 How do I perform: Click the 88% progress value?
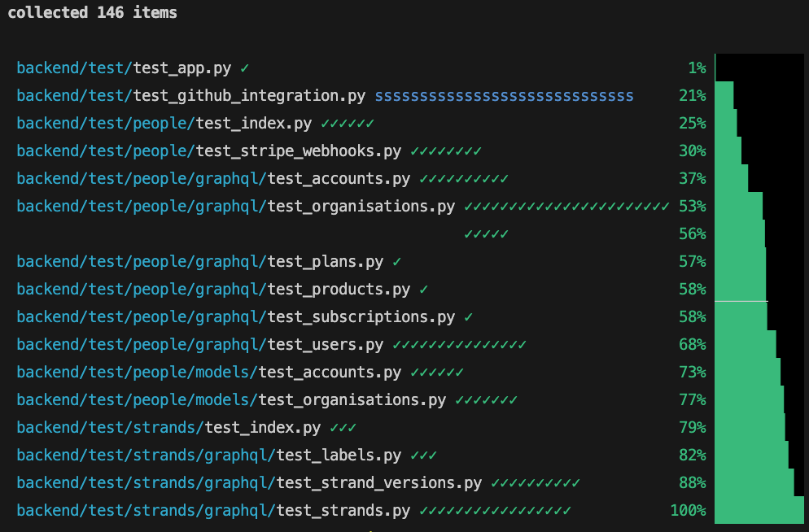coord(693,483)
